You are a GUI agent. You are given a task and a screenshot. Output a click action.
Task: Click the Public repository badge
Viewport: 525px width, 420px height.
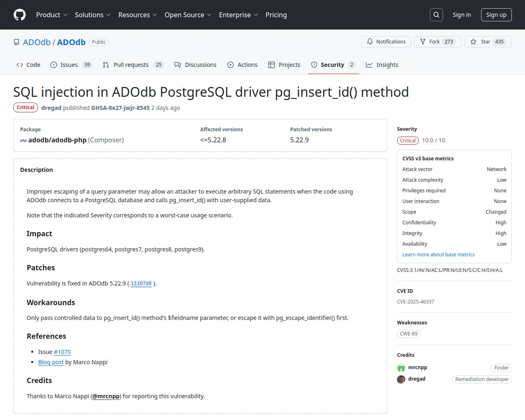(99, 42)
